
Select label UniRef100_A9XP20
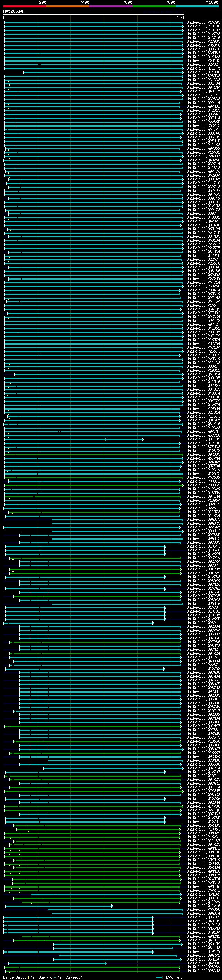[x=203, y=558]
